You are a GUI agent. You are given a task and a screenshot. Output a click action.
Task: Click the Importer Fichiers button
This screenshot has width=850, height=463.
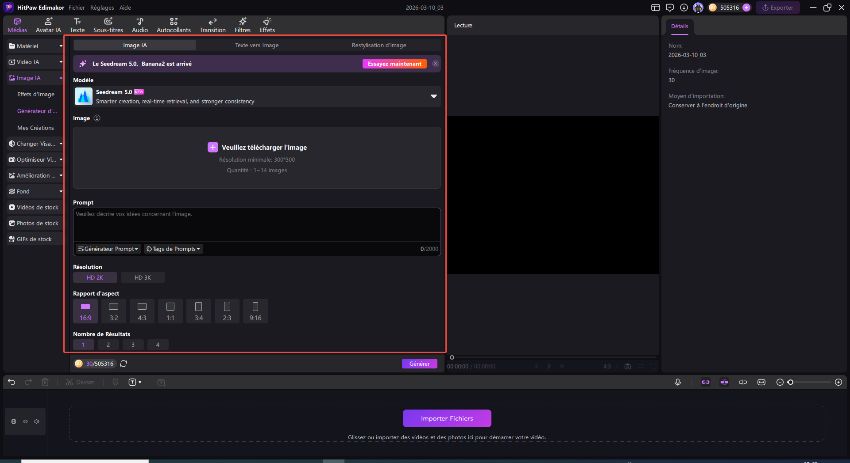(x=447, y=419)
